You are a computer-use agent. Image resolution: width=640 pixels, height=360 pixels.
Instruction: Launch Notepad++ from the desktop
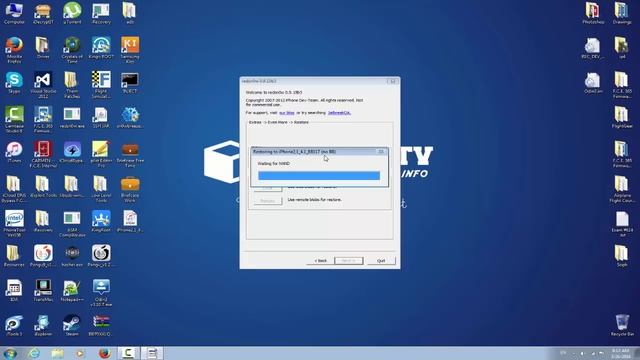[x=72, y=291]
